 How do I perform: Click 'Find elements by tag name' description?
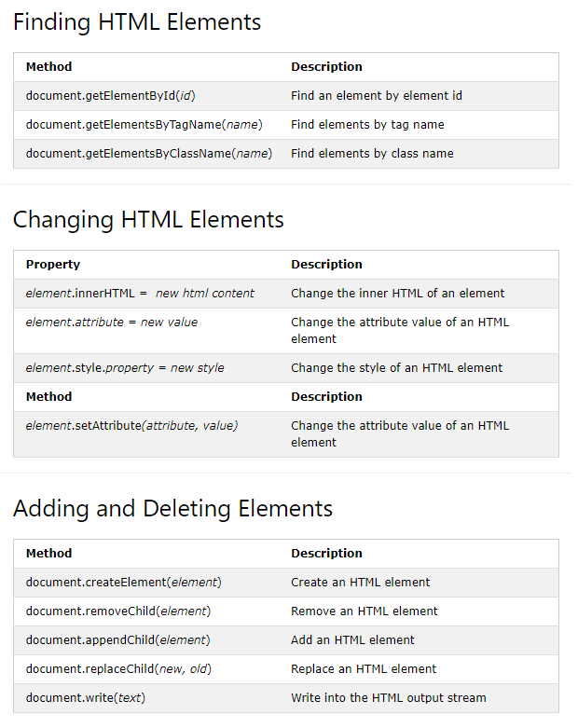(367, 124)
